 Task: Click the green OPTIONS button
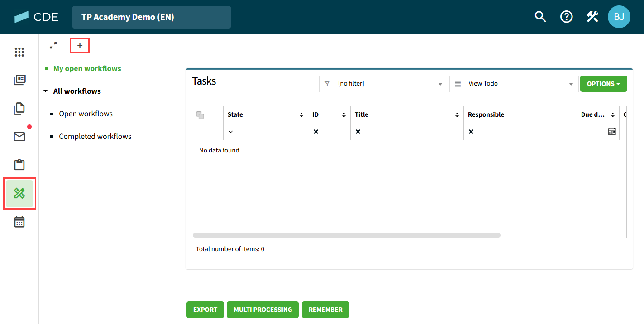click(603, 84)
